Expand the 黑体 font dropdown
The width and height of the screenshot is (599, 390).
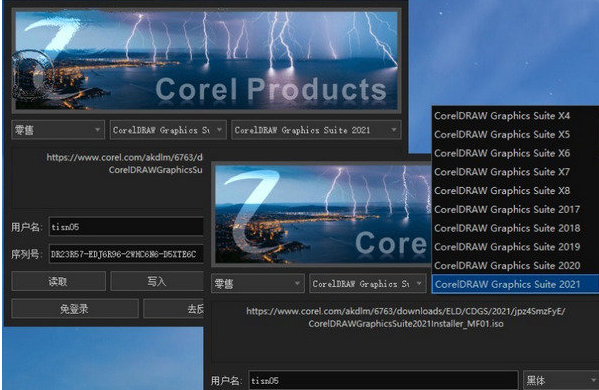(561, 380)
